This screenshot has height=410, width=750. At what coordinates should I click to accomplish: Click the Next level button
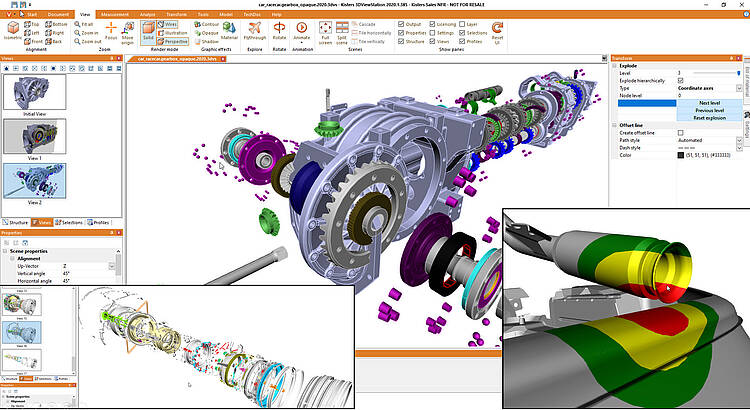(x=709, y=103)
